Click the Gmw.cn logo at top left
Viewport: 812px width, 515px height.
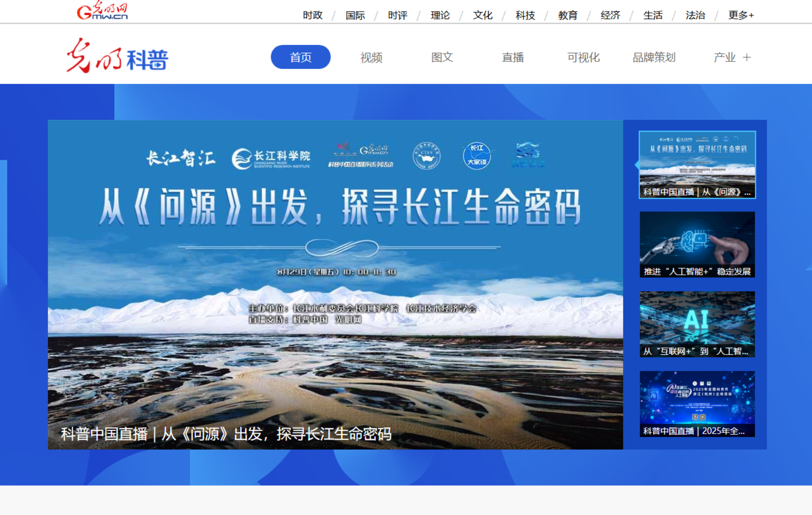point(102,11)
